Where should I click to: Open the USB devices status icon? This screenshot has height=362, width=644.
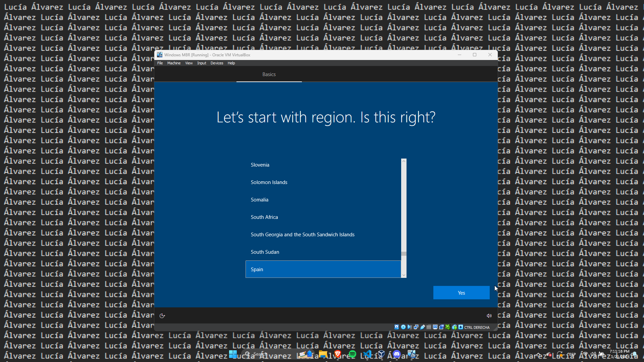click(423, 327)
